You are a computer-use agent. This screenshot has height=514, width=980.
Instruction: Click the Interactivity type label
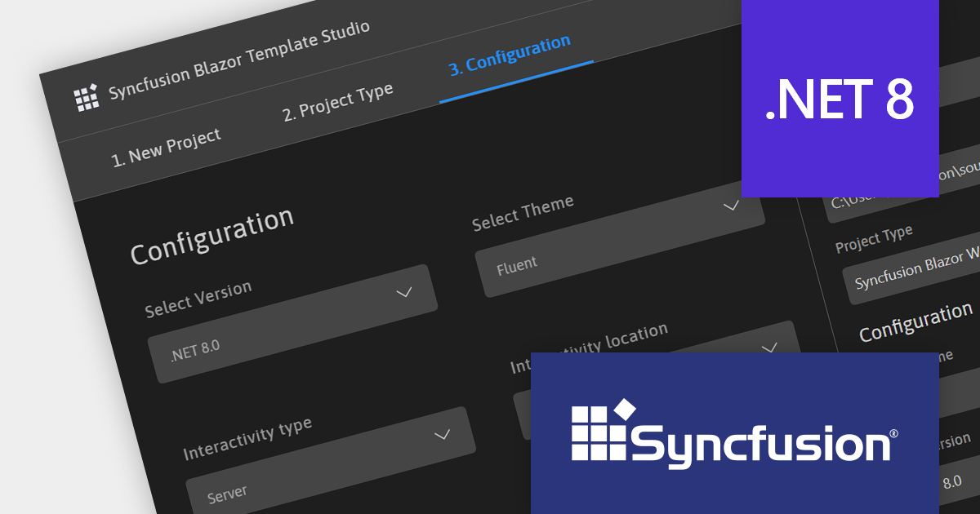pyautogui.click(x=247, y=439)
